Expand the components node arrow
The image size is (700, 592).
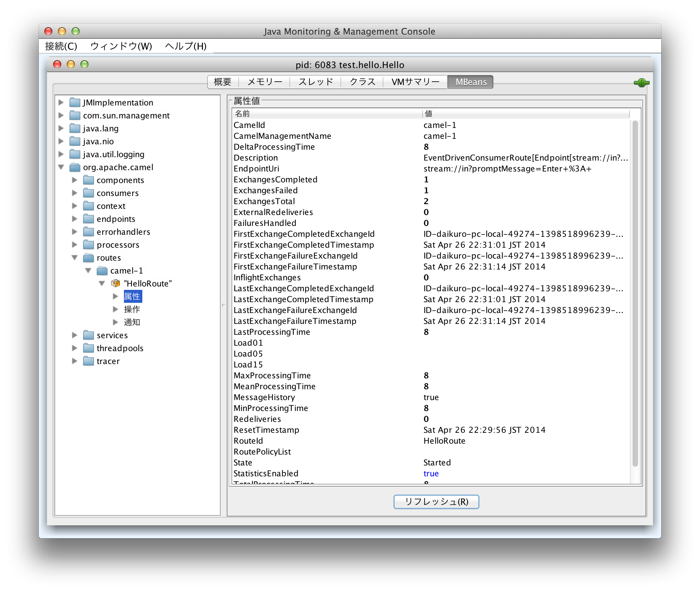75,180
